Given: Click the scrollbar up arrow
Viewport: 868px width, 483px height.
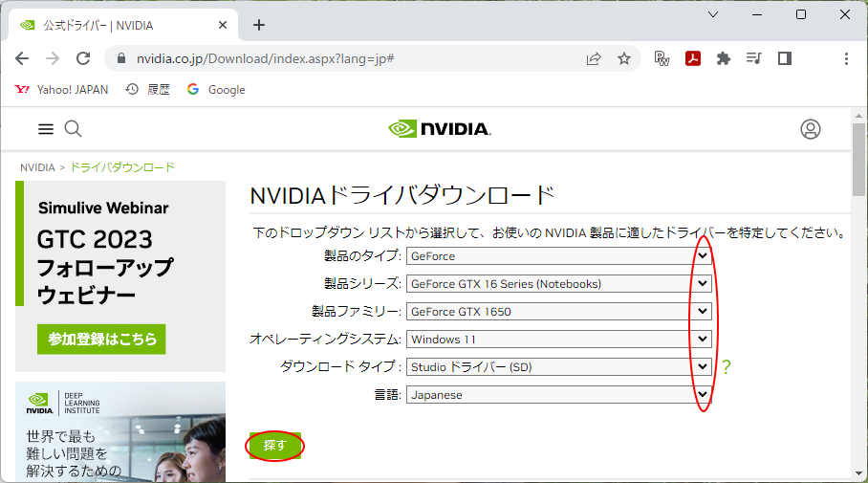Looking at the screenshot, I should pos(858,115).
